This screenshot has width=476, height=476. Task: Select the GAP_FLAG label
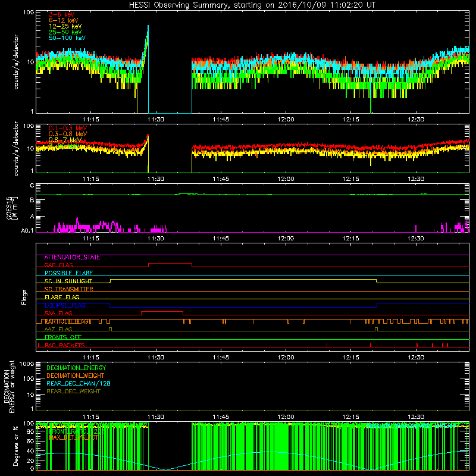58,265
